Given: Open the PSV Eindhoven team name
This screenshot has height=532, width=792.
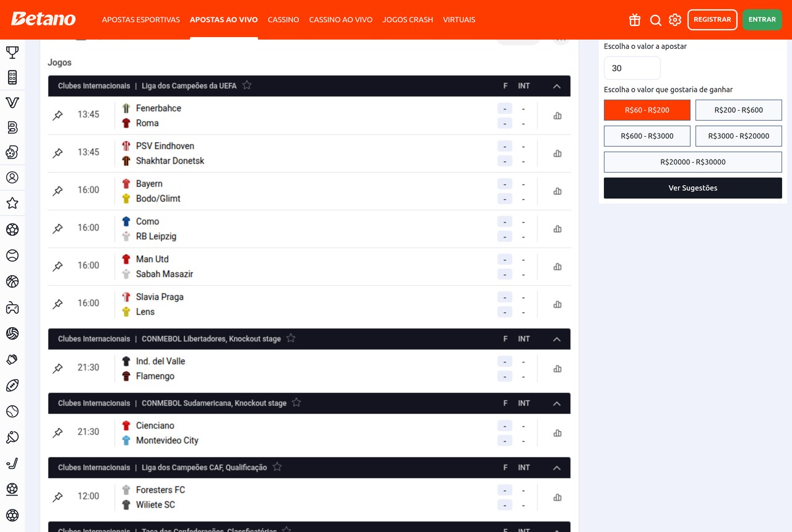Looking at the screenshot, I should [x=165, y=146].
